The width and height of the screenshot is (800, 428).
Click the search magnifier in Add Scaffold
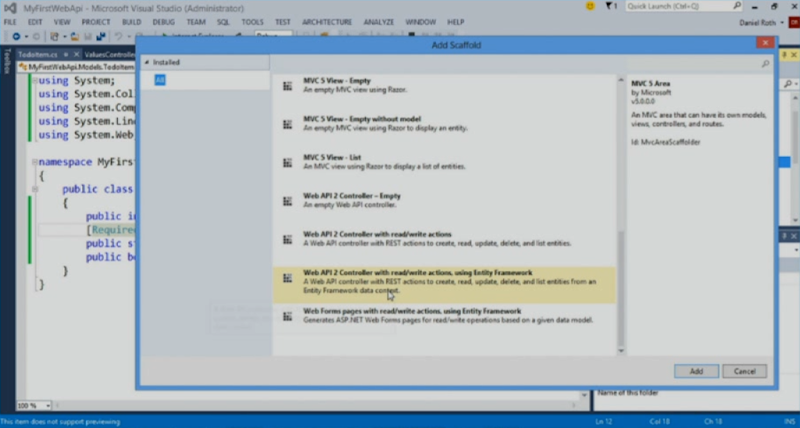coord(765,64)
